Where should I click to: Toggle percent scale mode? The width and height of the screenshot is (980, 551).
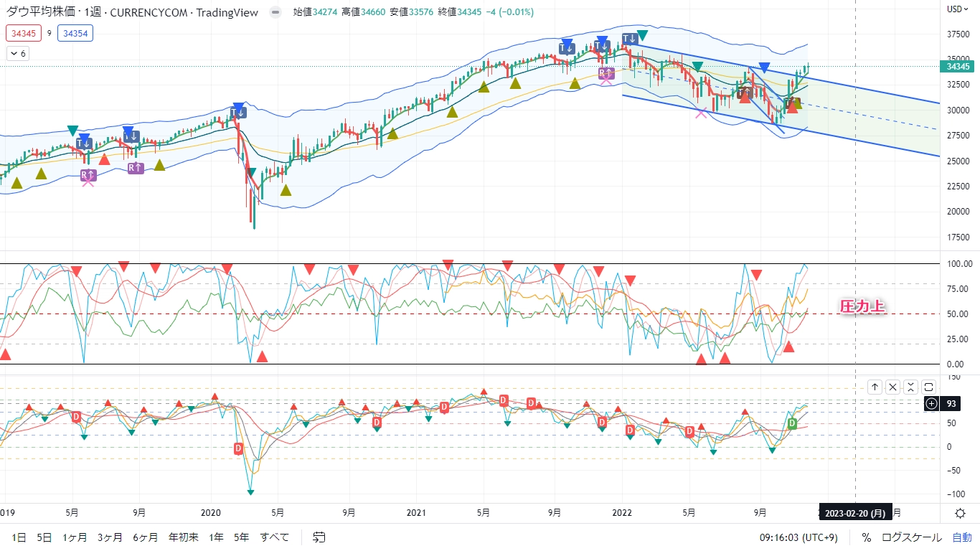click(866, 537)
